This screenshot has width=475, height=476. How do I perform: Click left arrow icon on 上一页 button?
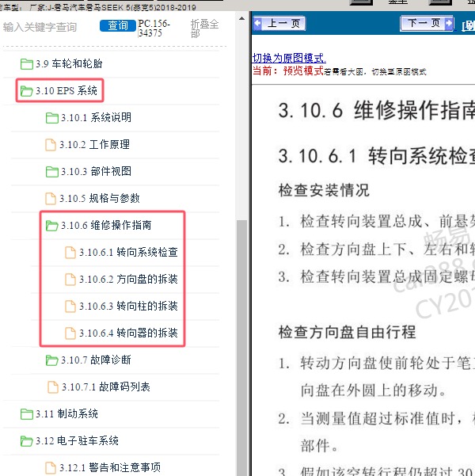pos(258,23)
